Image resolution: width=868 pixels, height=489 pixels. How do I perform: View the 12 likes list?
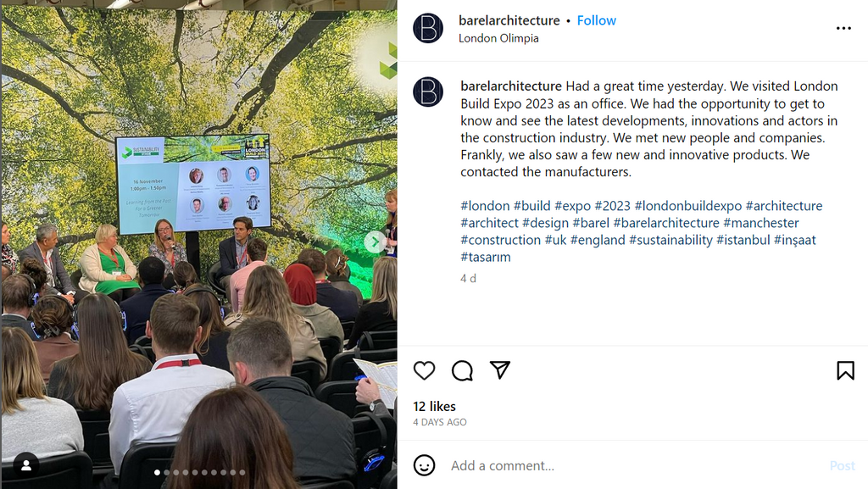(435, 407)
